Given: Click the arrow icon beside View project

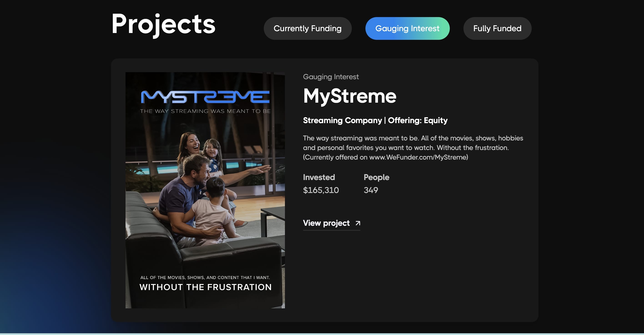Looking at the screenshot, I should [x=358, y=223].
